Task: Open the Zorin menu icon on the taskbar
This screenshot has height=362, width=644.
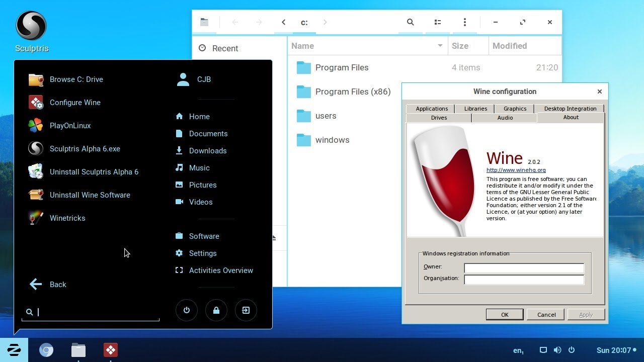Action: (14, 349)
